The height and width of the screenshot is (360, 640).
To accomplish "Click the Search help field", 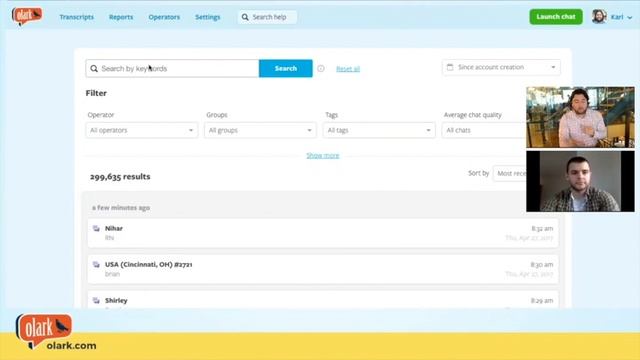I will tap(267, 17).
